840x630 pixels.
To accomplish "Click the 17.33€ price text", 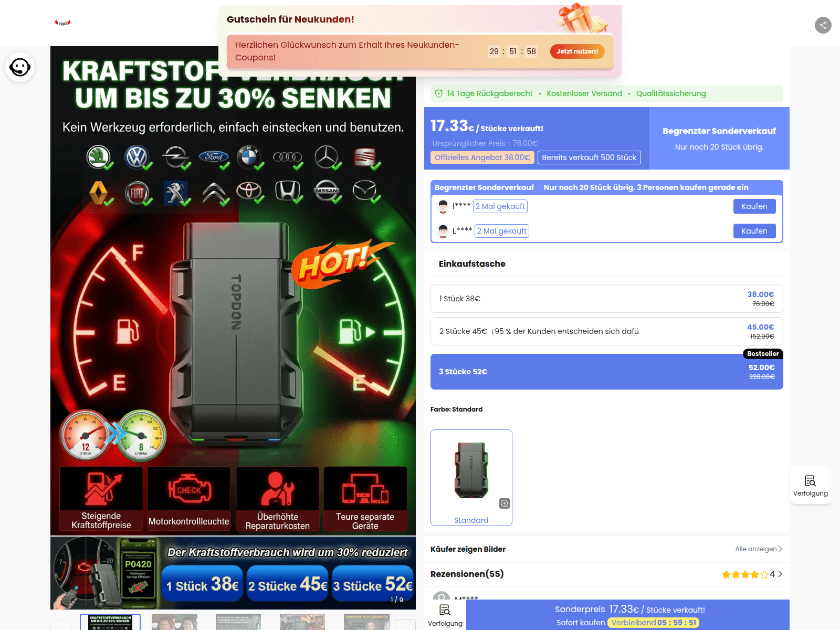I will tap(452, 126).
